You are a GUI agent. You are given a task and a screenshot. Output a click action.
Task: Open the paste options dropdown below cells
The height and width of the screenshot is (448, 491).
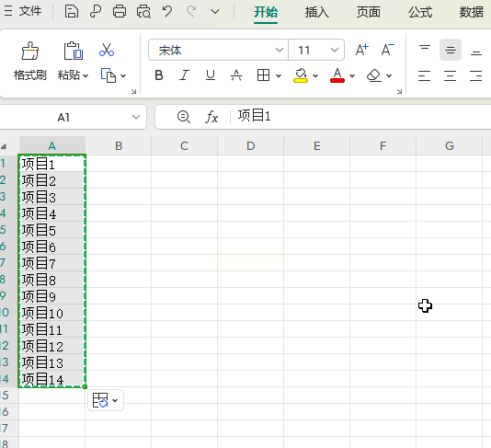106,400
